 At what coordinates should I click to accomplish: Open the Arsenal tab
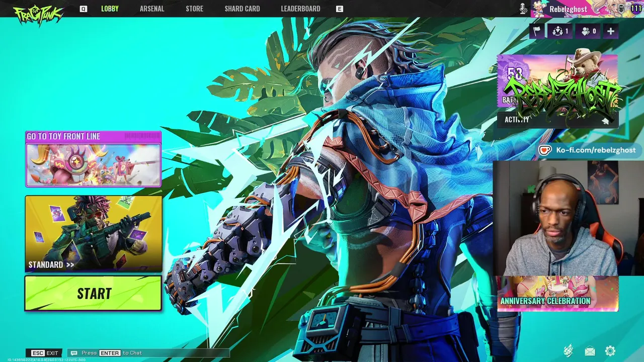point(152,9)
